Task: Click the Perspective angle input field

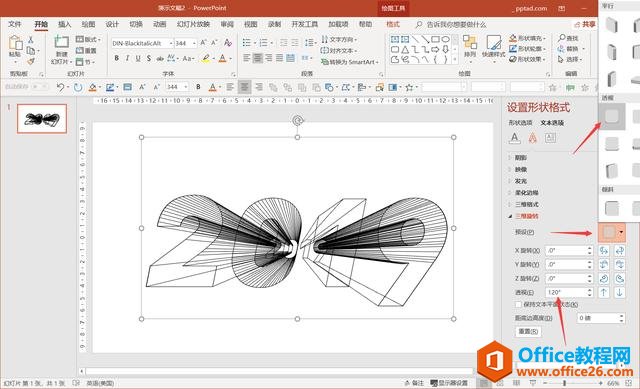Action: [x=566, y=292]
